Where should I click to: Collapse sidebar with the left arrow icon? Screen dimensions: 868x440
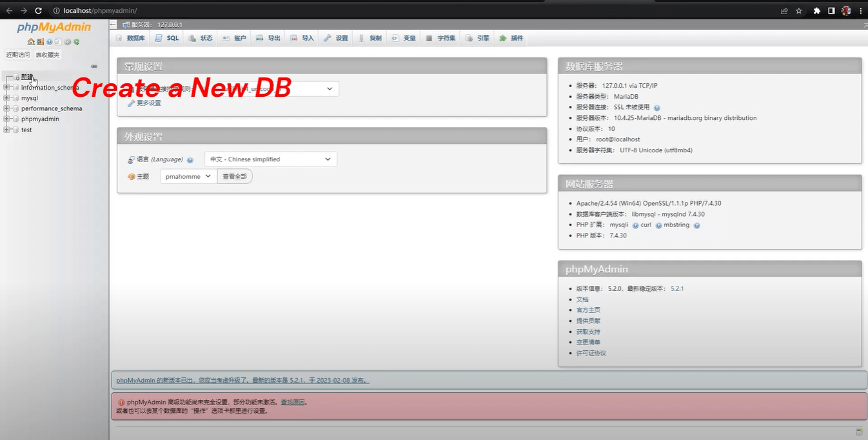[113, 25]
